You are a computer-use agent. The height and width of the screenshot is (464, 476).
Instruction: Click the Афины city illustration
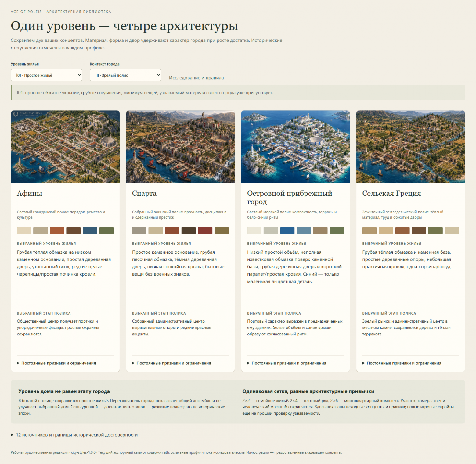(x=65, y=147)
